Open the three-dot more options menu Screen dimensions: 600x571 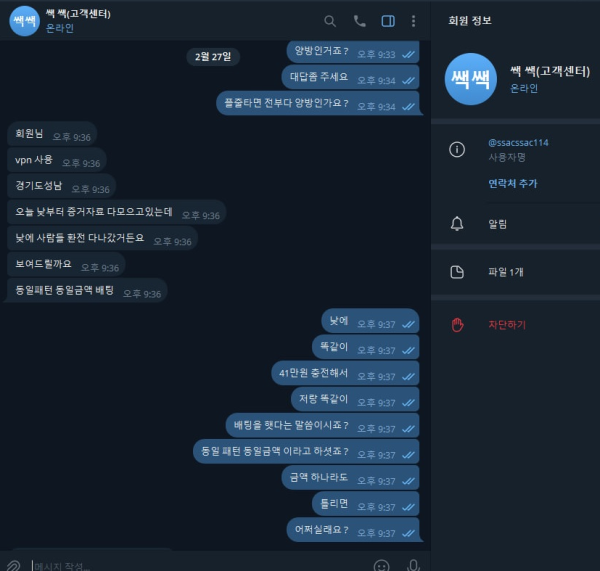click(413, 21)
